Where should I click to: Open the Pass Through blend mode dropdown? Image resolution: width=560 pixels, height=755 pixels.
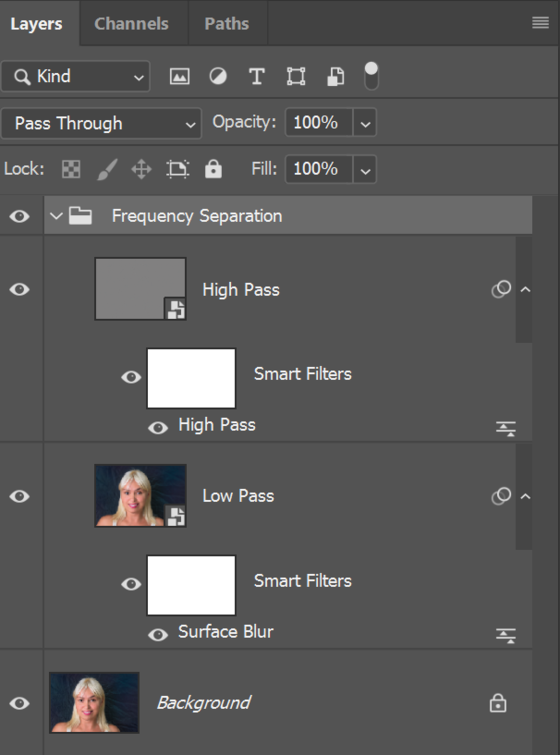pyautogui.click(x=101, y=123)
